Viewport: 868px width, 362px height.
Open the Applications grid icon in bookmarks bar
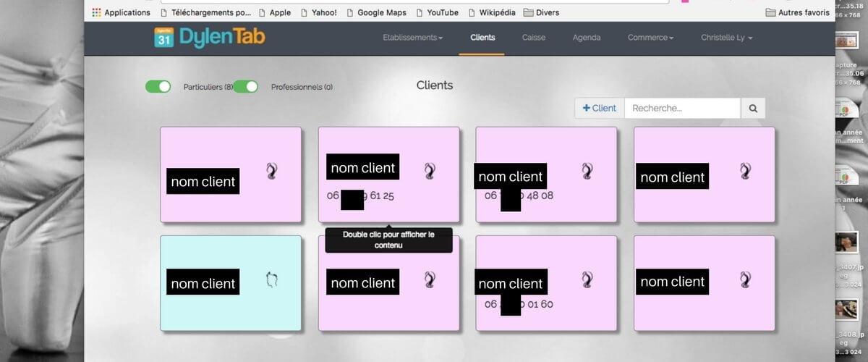point(97,12)
